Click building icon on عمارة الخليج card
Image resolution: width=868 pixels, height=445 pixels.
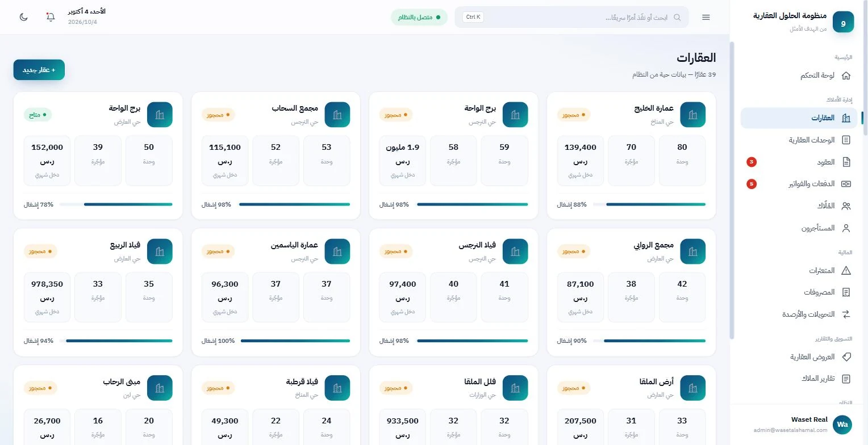(692, 115)
